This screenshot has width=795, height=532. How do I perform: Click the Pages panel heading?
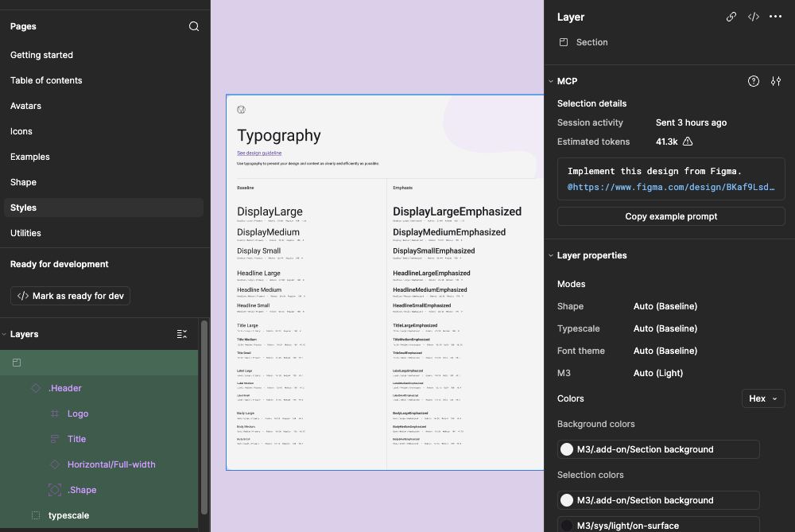pos(23,26)
